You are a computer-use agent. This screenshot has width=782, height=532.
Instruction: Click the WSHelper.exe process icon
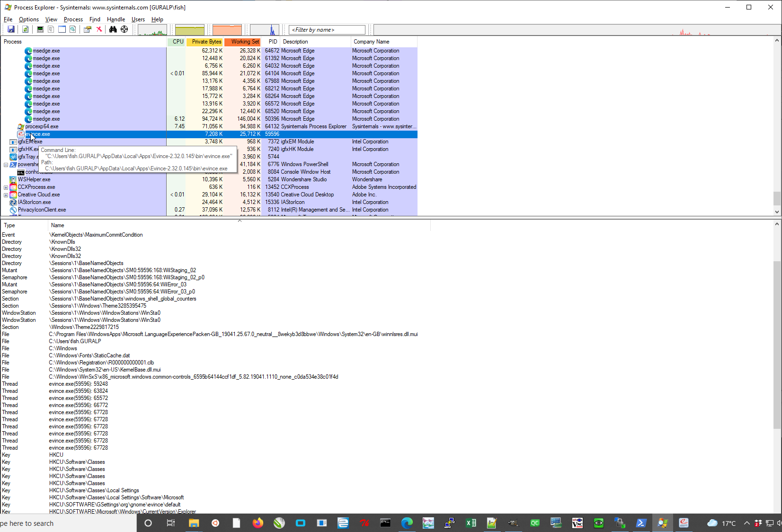(13, 179)
